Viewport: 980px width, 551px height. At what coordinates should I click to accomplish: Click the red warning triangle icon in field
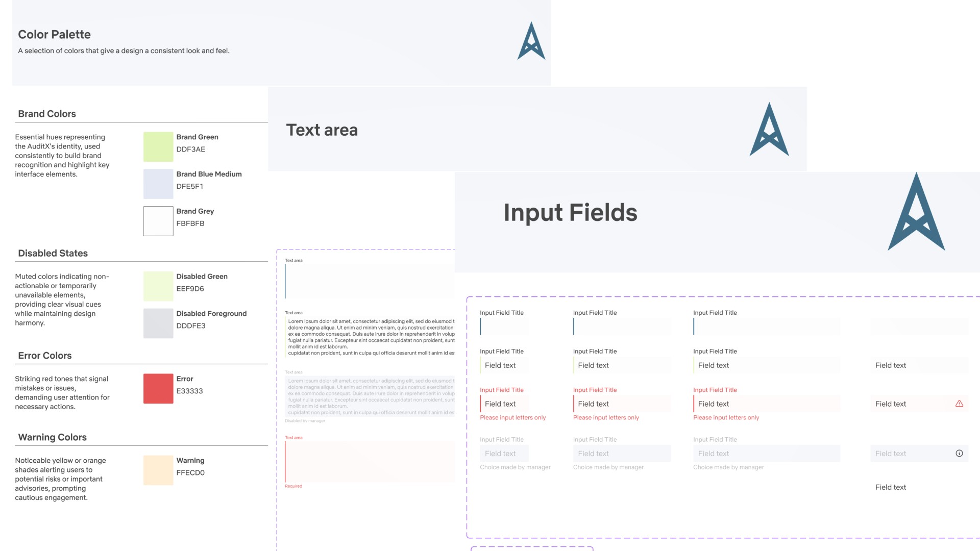959,404
